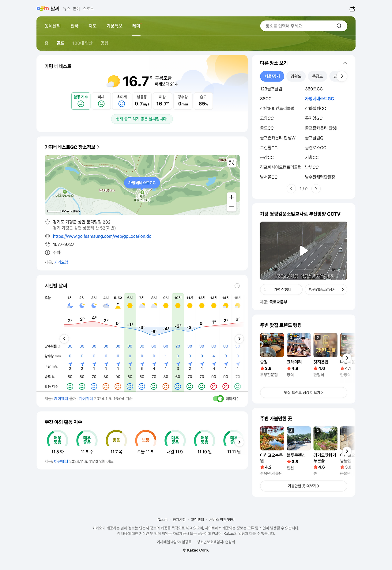Open the 아큐웨더 provider link
The height and width of the screenshot is (570, 392).
click(x=61, y=462)
